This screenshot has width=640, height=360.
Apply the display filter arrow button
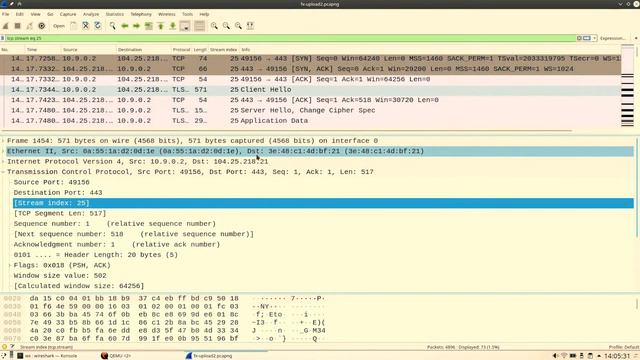(587, 38)
